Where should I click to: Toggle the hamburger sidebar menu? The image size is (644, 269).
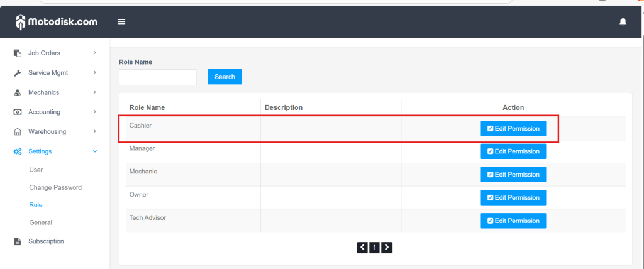tap(121, 22)
